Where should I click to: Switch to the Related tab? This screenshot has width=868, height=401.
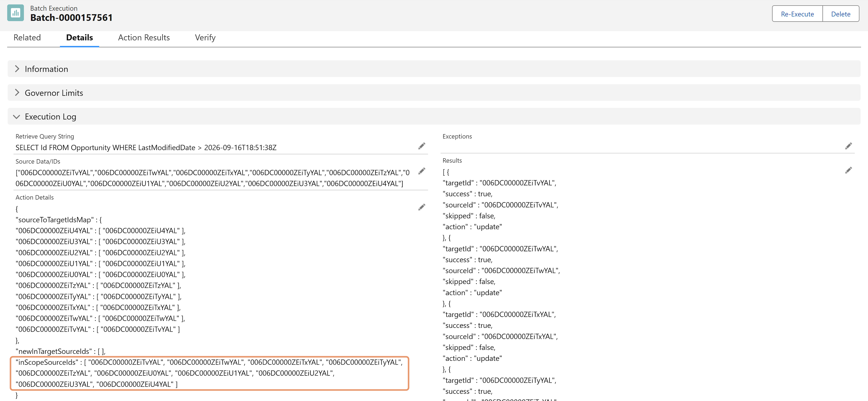27,37
